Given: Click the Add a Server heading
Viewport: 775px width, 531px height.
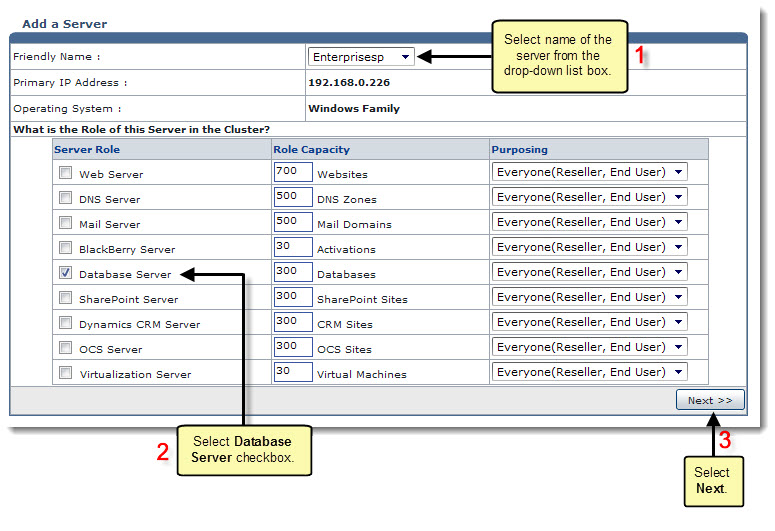Looking at the screenshot, I should (65, 24).
